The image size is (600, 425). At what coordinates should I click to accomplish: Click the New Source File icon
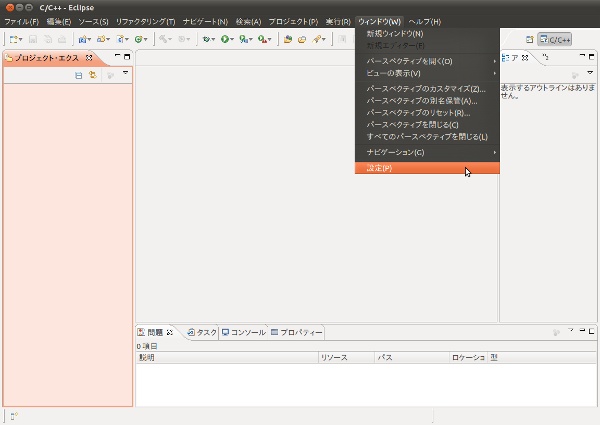click(x=120, y=39)
